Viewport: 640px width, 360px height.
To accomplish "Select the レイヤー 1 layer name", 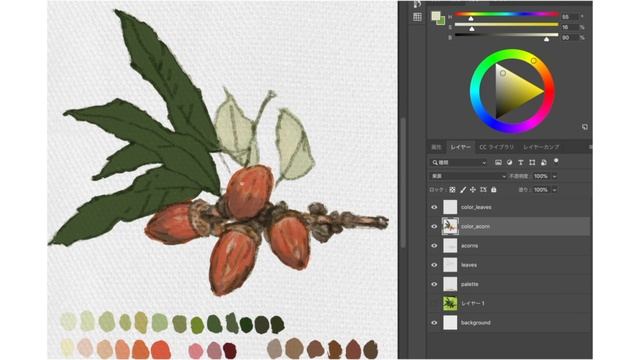I will [473, 303].
